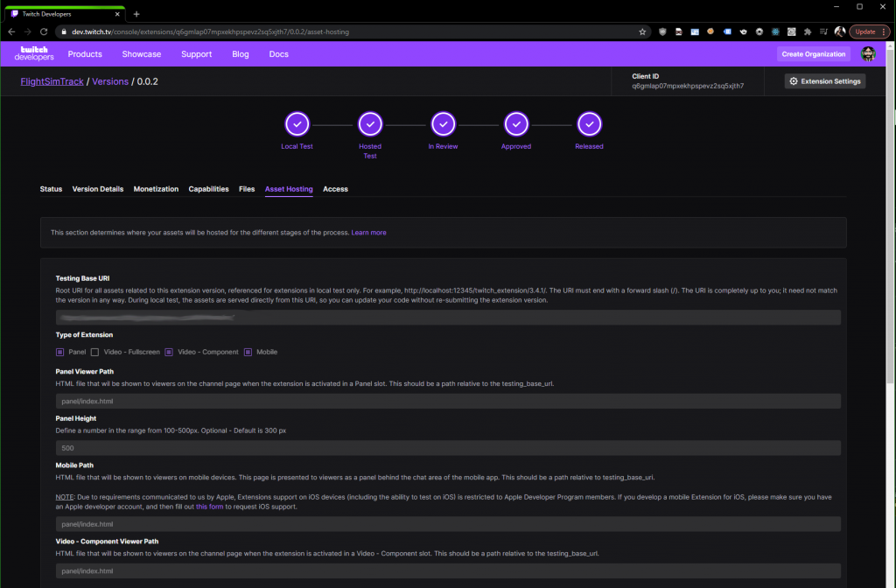Open the Docs page
896x588 pixels.
pyautogui.click(x=279, y=53)
